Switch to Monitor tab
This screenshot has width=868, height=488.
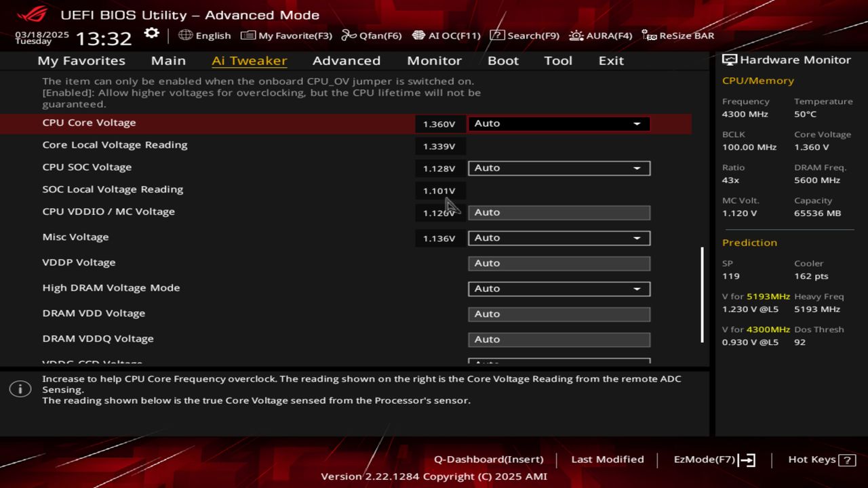[x=434, y=60]
